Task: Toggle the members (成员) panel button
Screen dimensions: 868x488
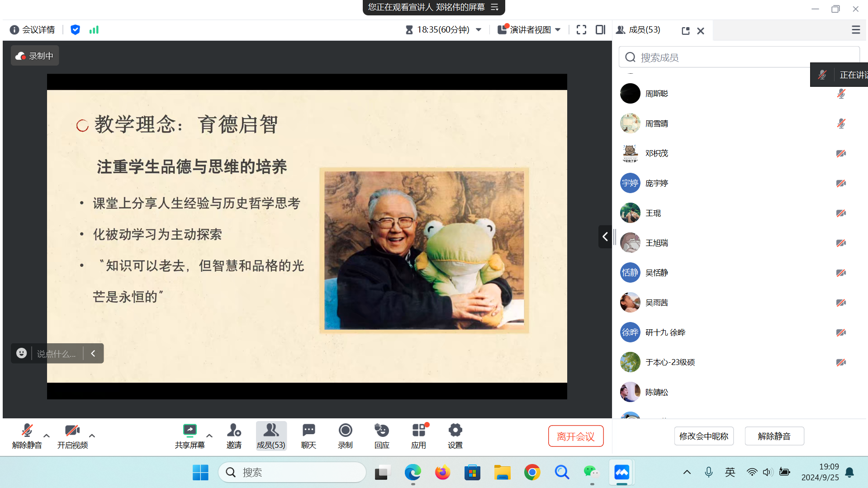Action: [x=271, y=436]
